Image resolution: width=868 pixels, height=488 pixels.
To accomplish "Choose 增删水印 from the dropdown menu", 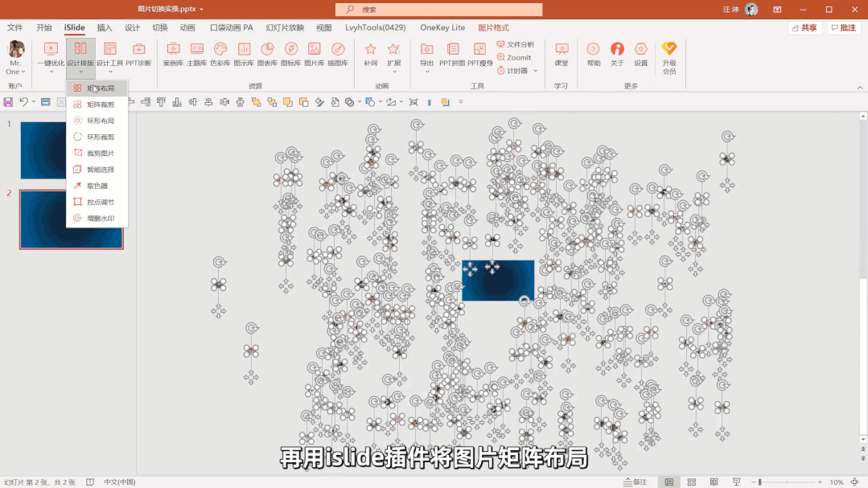I will pyautogui.click(x=97, y=218).
